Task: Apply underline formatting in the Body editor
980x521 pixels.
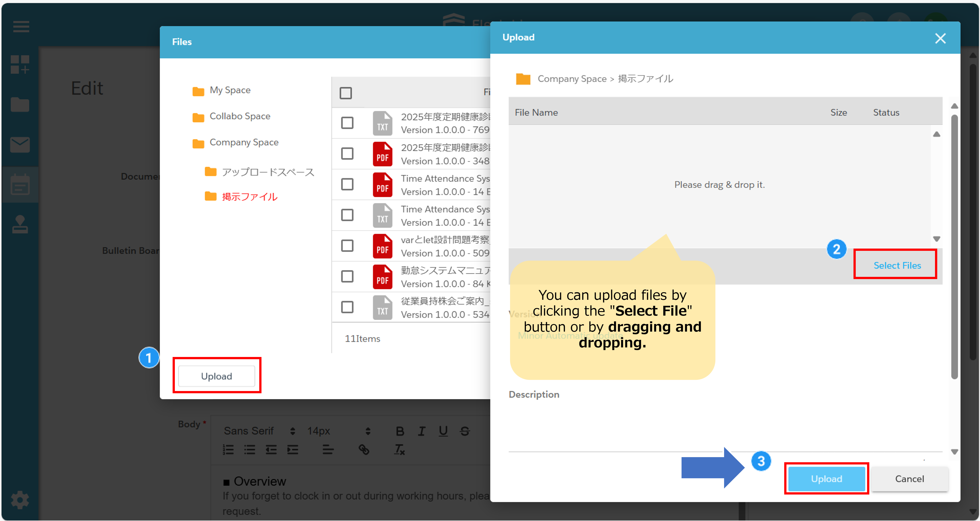Action: [443, 431]
